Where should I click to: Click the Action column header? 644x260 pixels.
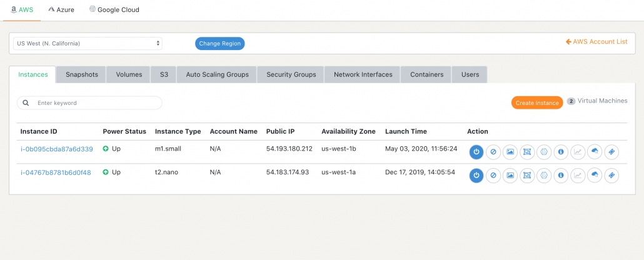coord(478,131)
